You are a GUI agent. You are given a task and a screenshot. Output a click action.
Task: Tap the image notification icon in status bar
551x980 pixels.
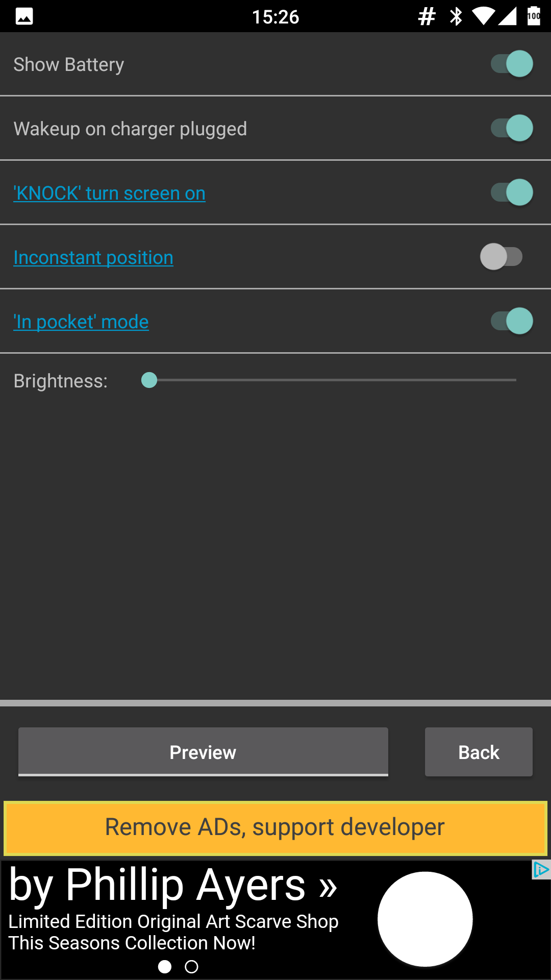tap(24, 16)
